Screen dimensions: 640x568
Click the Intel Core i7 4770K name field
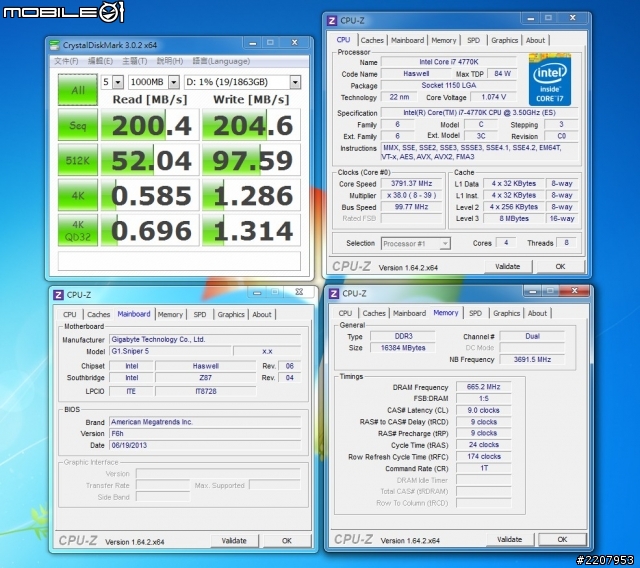pyautogui.click(x=449, y=62)
